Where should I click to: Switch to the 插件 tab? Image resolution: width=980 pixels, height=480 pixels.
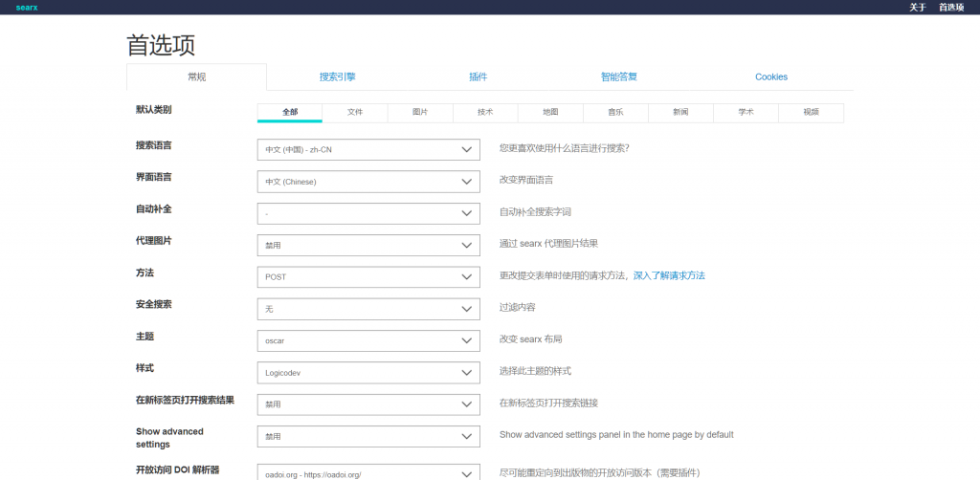click(x=479, y=76)
